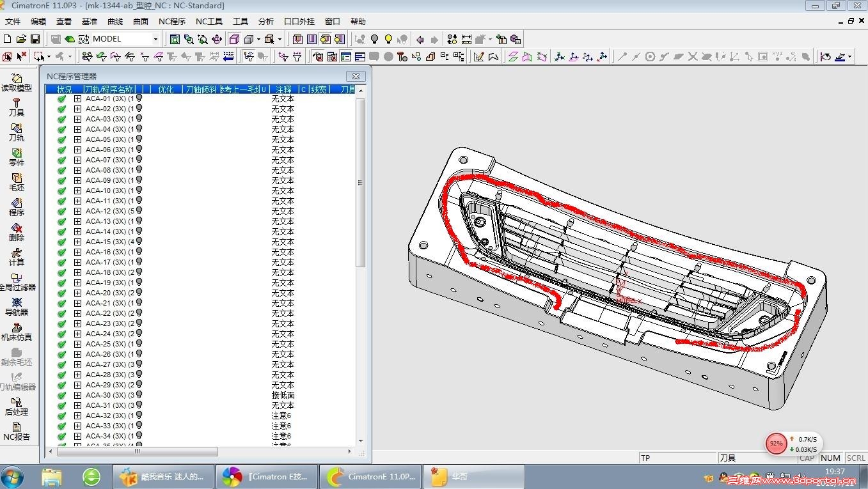Select the 零件 (part) sidebar icon
This screenshot has height=489, width=868.
[17, 153]
